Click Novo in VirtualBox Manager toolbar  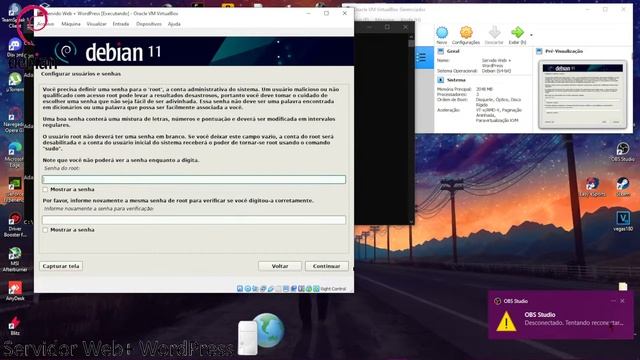442,36
